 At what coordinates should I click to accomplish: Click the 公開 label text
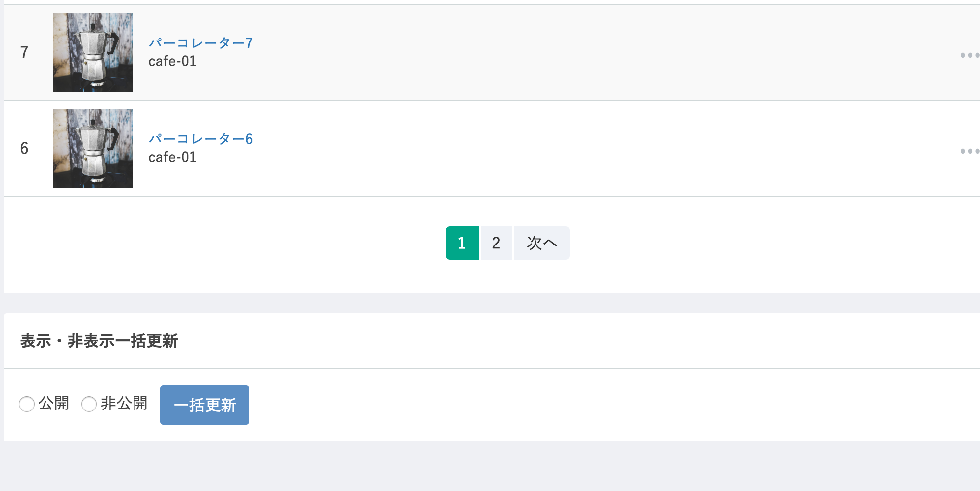[54, 404]
